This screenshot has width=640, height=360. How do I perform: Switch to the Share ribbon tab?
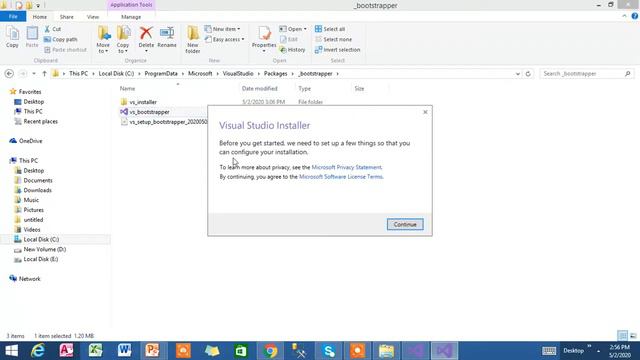67,17
